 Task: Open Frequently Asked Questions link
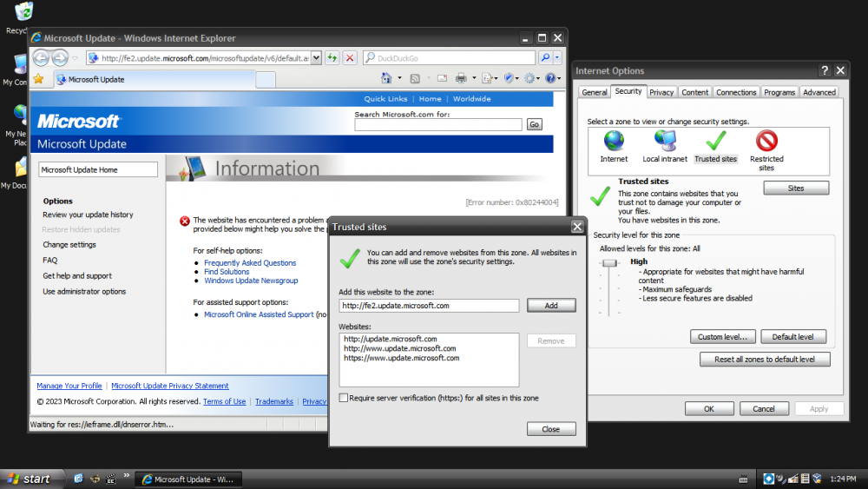(250, 263)
